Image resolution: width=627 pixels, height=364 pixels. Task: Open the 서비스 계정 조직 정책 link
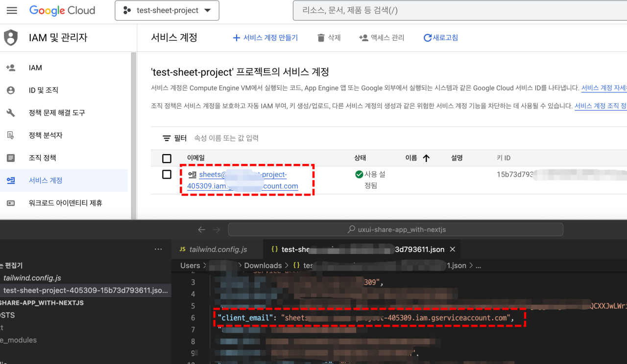pyautogui.click(x=601, y=106)
